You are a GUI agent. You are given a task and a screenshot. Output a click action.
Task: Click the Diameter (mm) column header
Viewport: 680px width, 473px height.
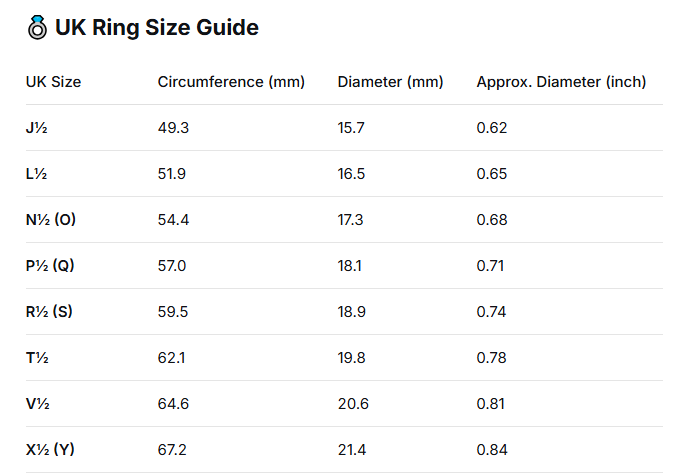390,82
